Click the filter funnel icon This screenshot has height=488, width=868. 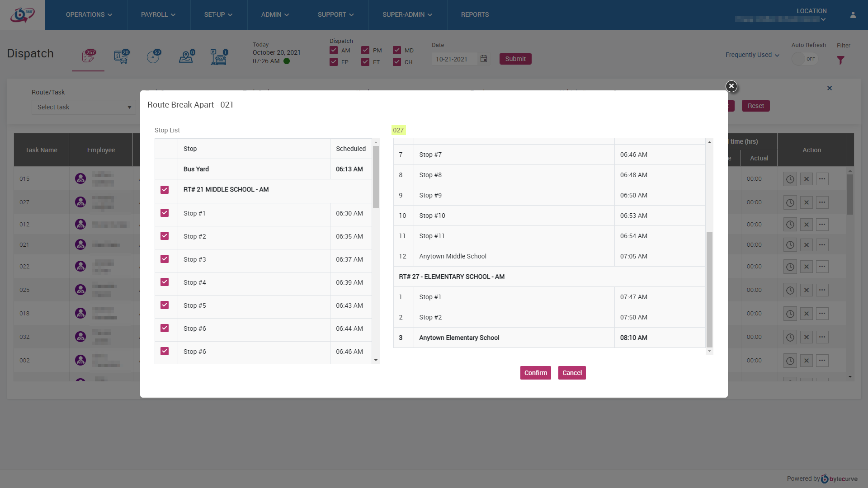pos(840,60)
